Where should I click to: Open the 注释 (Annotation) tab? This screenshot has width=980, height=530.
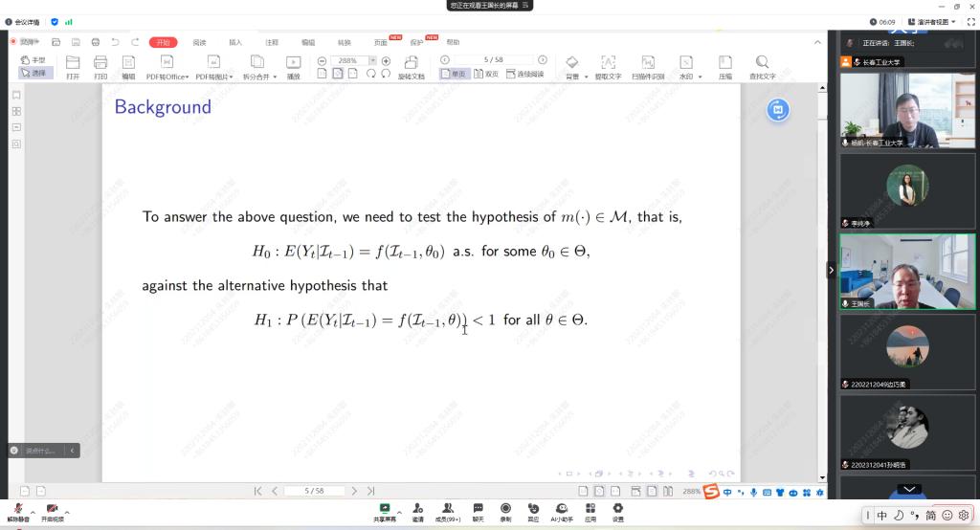272,42
